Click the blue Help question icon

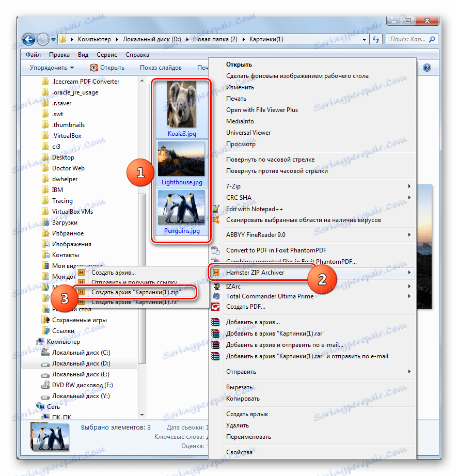click(x=427, y=68)
